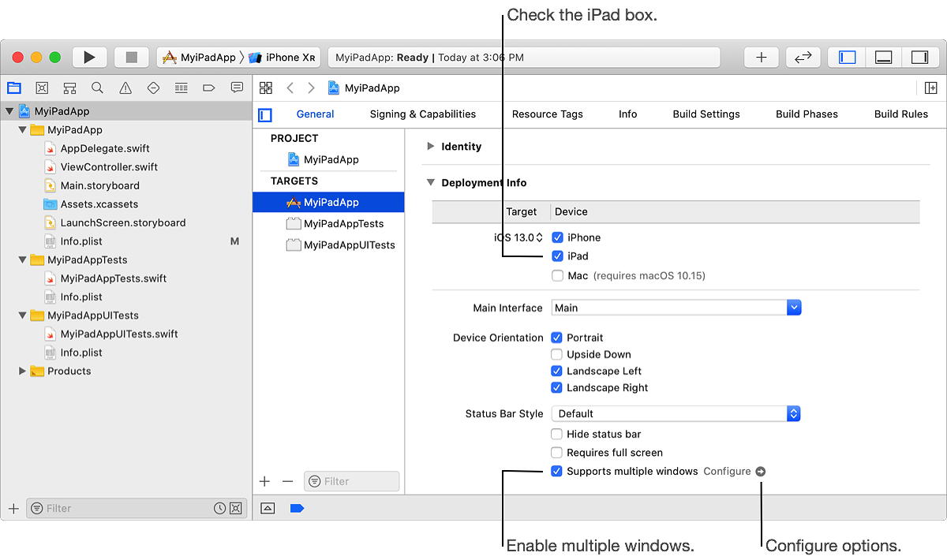Open Signing & Capabilities tab
The width and height of the screenshot is (947, 560).
coord(423,114)
